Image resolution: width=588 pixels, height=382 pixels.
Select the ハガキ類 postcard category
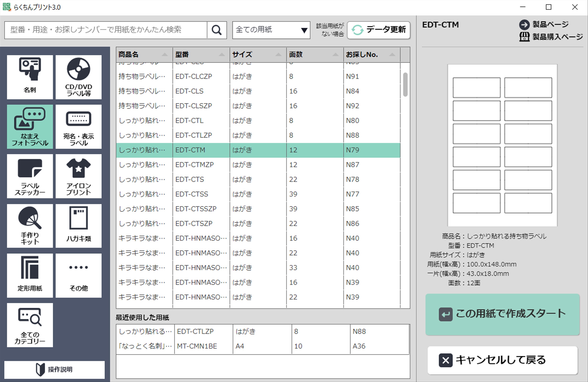click(79, 226)
